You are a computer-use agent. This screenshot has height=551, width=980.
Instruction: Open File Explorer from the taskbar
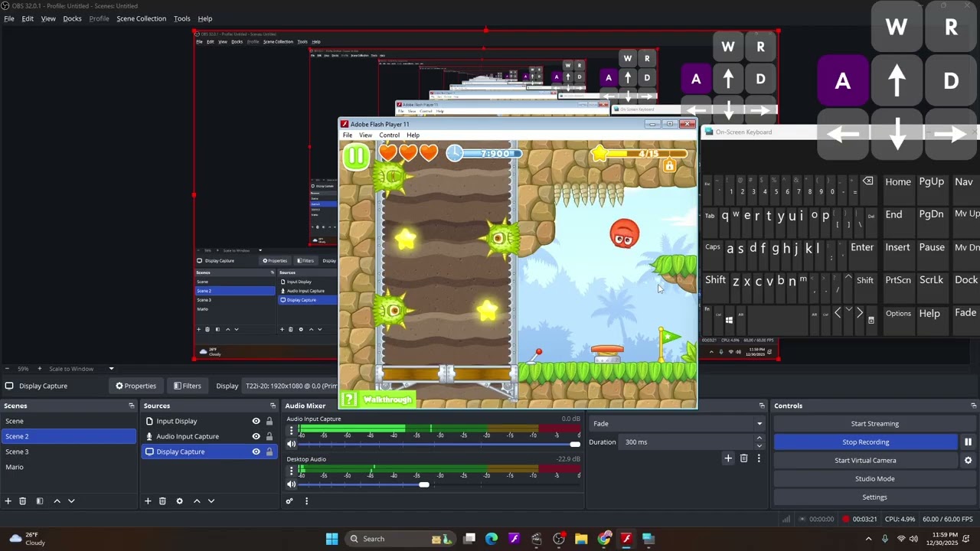pyautogui.click(x=581, y=539)
